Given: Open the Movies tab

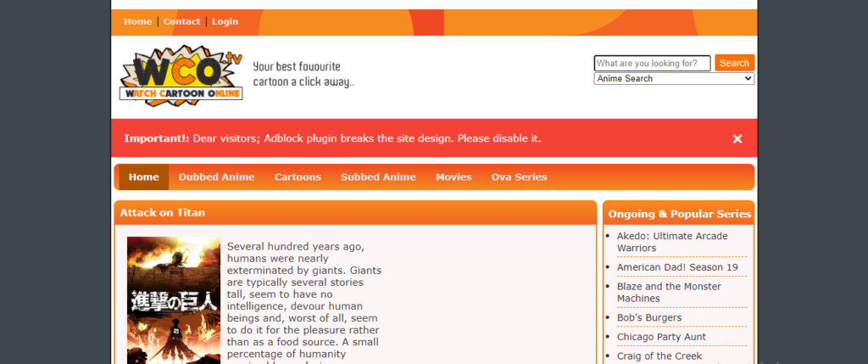Looking at the screenshot, I should [x=453, y=177].
